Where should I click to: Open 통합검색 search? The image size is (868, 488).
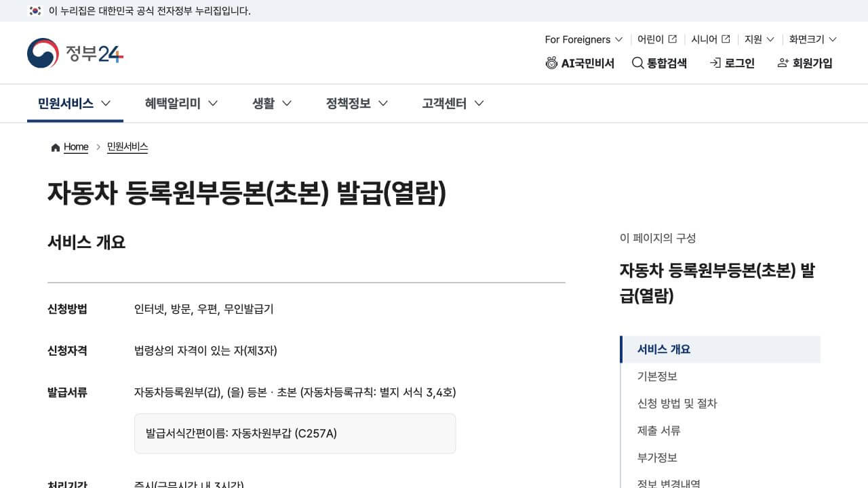(660, 63)
